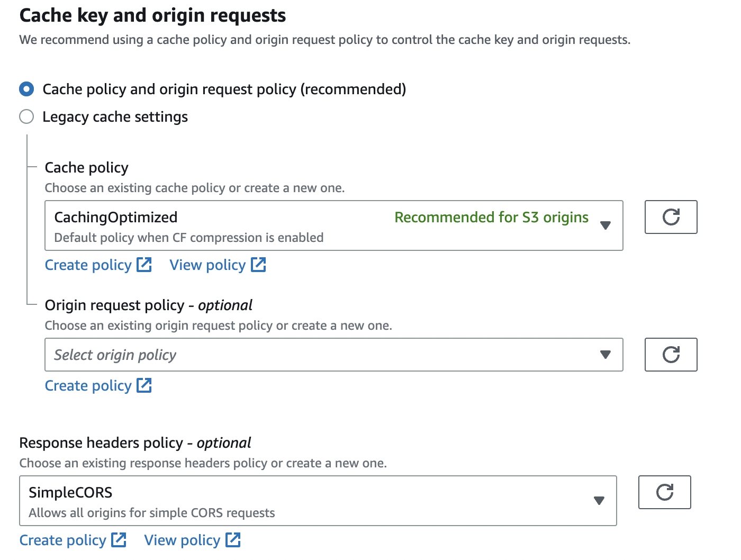Open View policy link for cache policy

[x=207, y=265]
